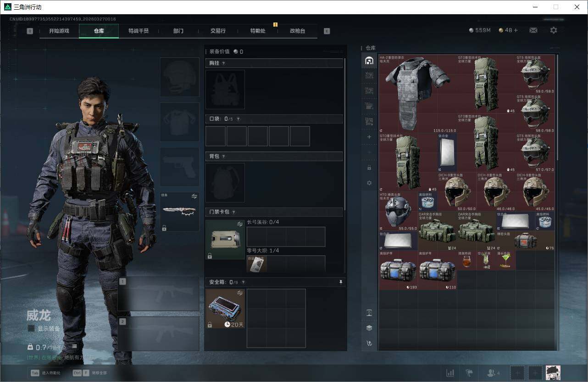The image size is (588, 382).
Task: Switch to the 改枪台 tab
Action: coord(297,31)
